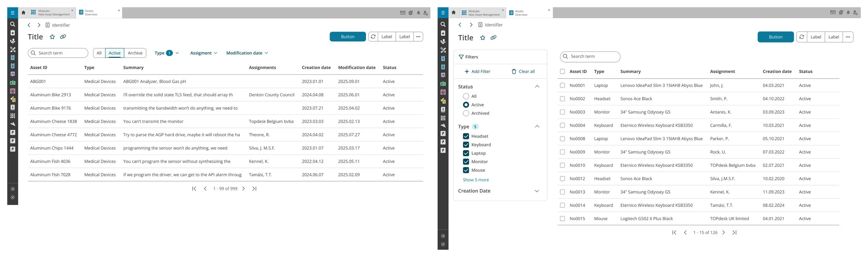Tick select-all checkbox in table header

pyautogui.click(x=562, y=72)
